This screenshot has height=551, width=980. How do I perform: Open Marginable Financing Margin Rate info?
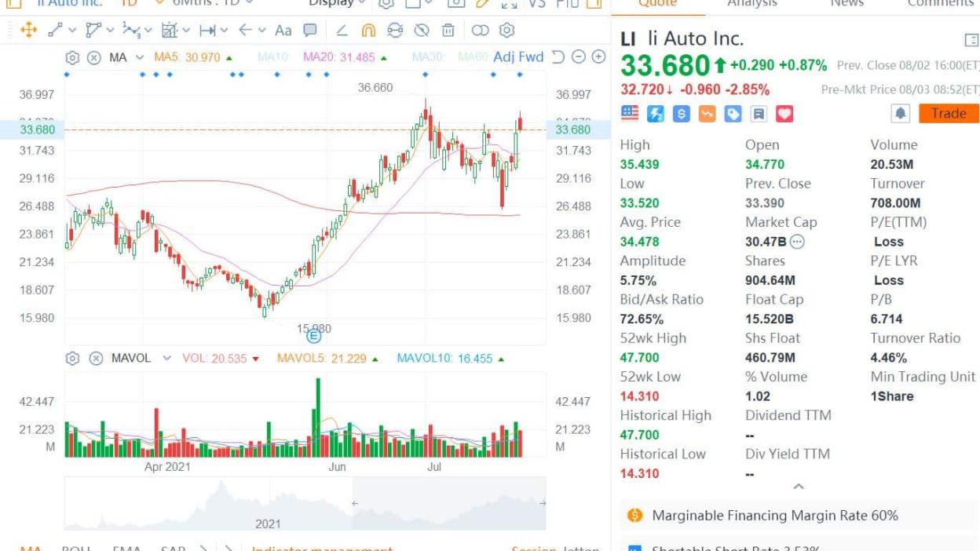[799, 516]
